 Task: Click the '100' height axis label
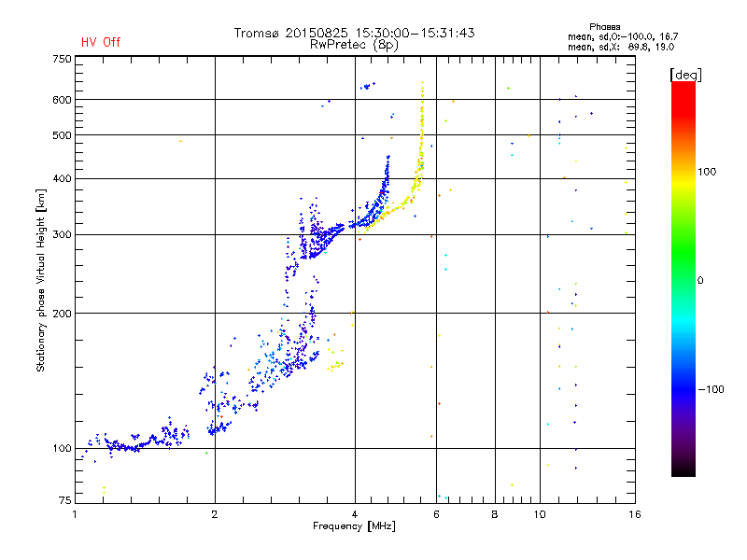pos(62,448)
